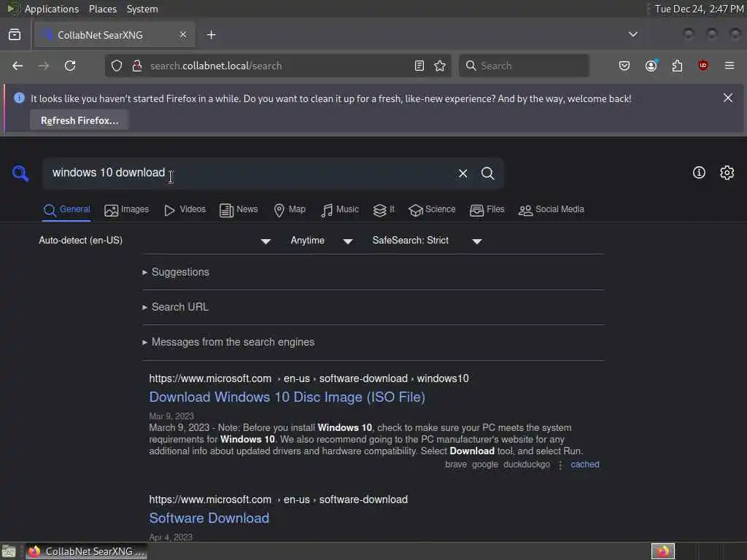Screen dimensions: 747x560
Task: Click the first result's three-dot separator
Action: pos(560,464)
